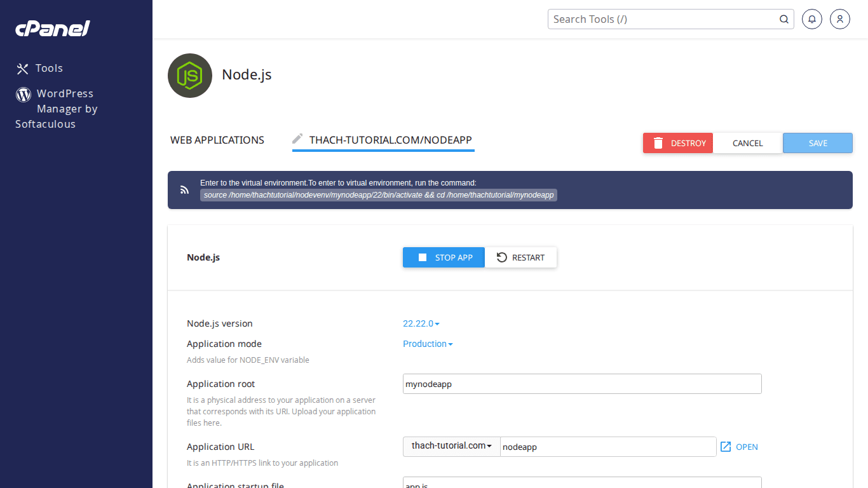Click the Node.js logo icon
Viewport: 868px width, 488px height.
click(189, 76)
